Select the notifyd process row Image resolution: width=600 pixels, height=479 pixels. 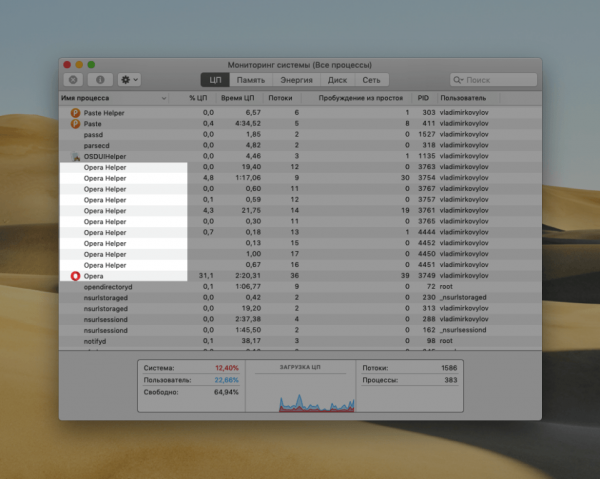(x=300, y=341)
